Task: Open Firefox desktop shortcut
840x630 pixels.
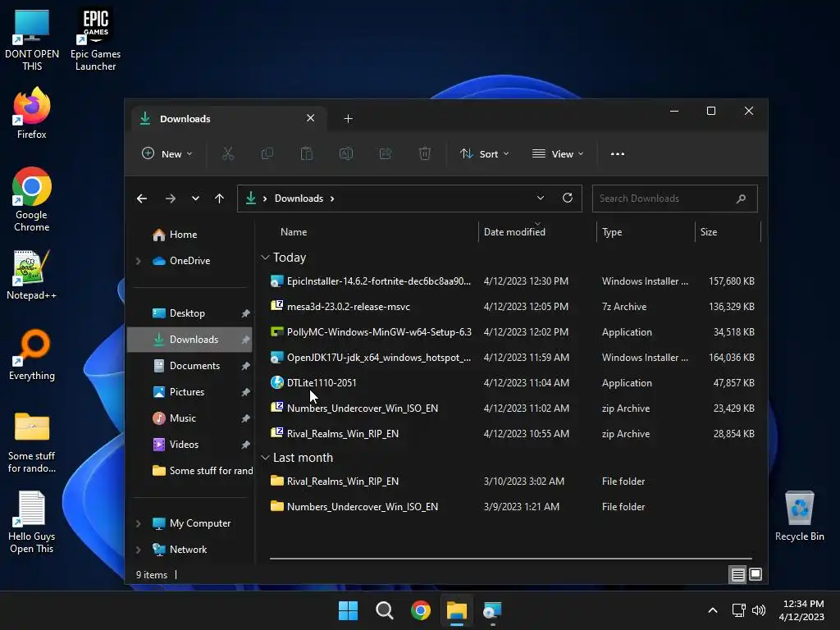Action: 32,113
